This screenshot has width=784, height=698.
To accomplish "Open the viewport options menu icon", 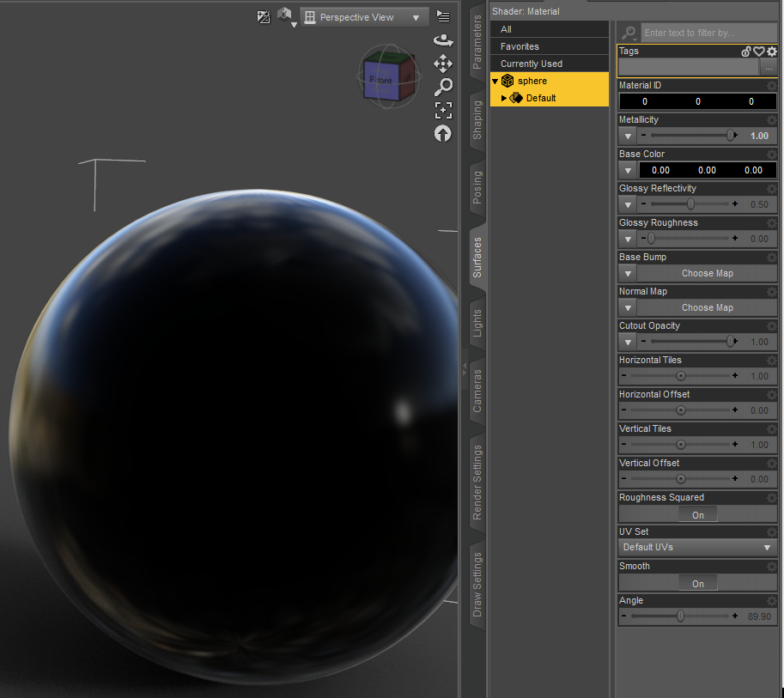I will point(443,16).
